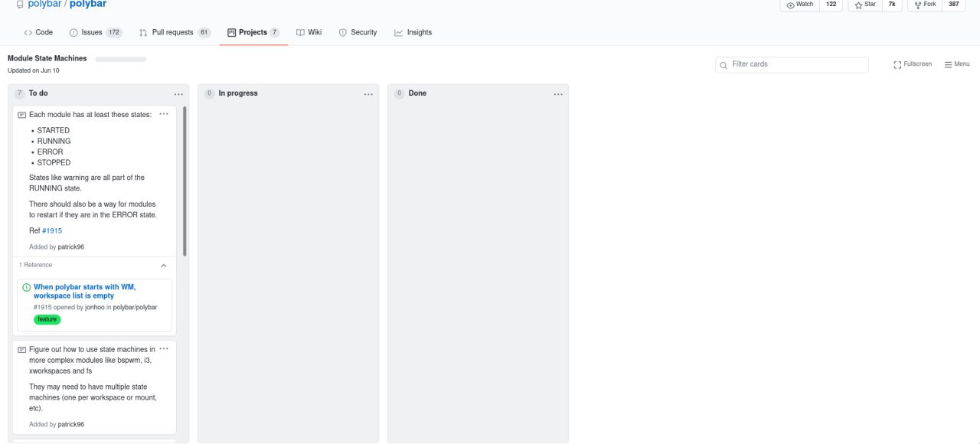Image resolution: width=980 pixels, height=444 pixels.
Task: Click the 'To do' column title
Action: (38, 93)
